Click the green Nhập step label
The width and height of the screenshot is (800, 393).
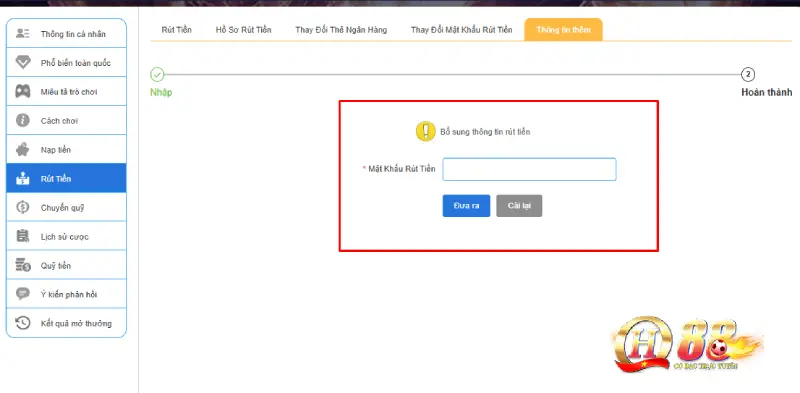click(161, 92)
